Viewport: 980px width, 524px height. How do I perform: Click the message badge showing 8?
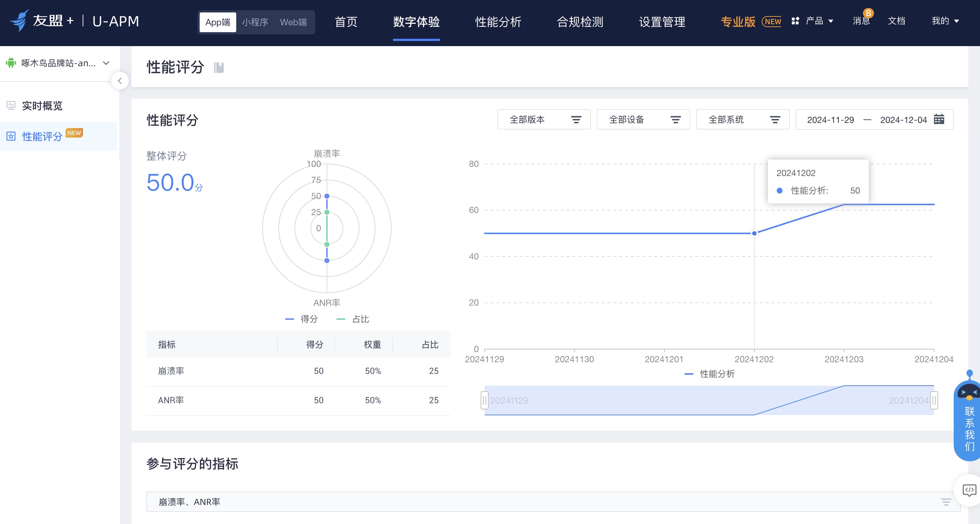tap(868, 13)
